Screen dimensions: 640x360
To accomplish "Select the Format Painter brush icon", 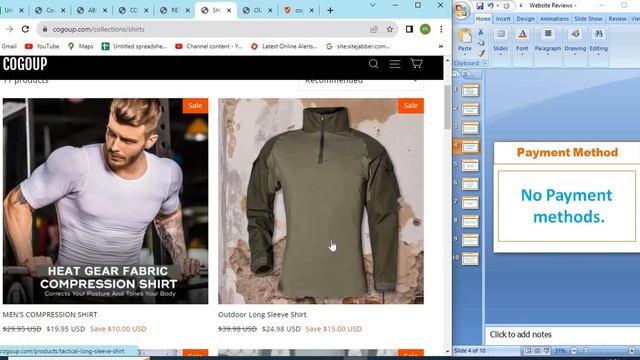I will [481, 53].
